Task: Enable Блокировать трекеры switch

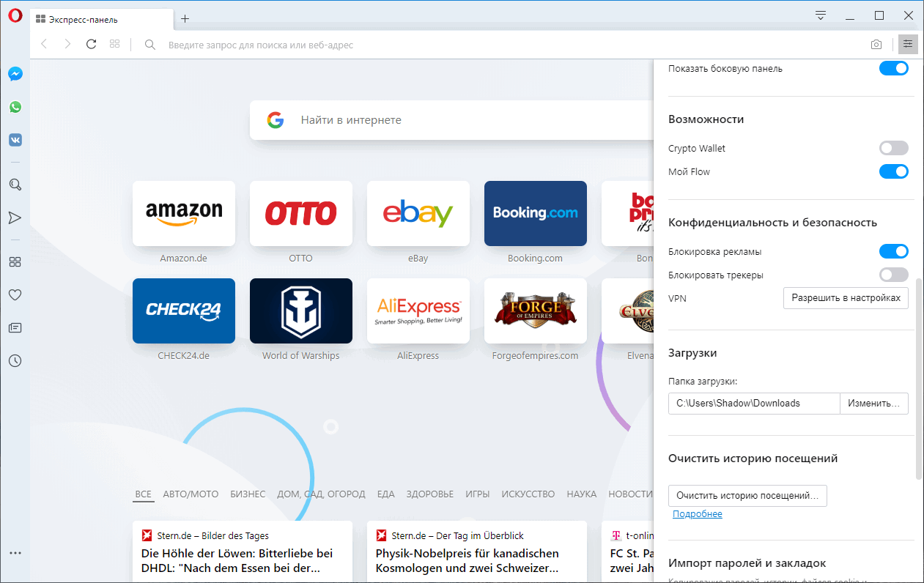Action: point(893,275)
